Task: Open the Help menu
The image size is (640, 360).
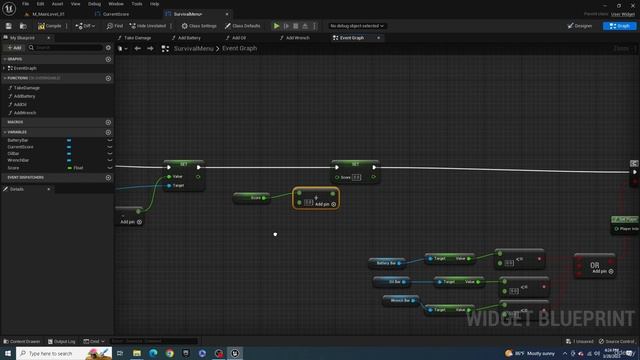Action: point(154,4)
